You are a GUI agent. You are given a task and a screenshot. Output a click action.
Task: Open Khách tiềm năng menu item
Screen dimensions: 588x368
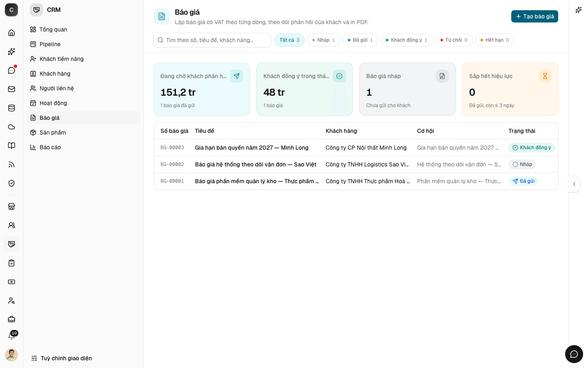83,59
